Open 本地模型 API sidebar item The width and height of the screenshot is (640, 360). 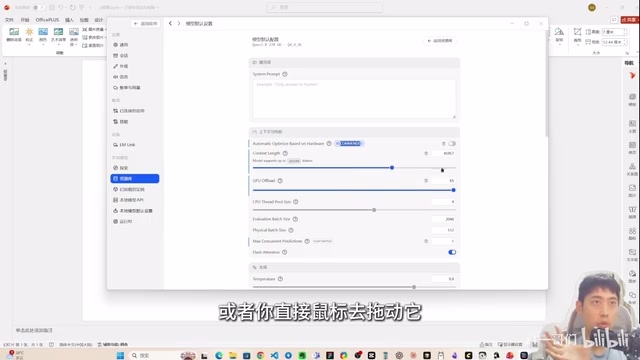[x=128, y=200]
